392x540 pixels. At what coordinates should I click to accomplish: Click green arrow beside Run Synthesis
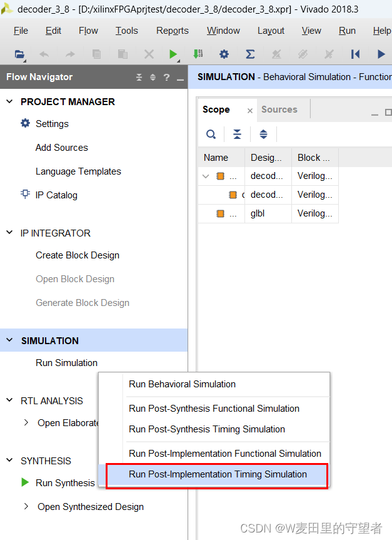point(25,482)
